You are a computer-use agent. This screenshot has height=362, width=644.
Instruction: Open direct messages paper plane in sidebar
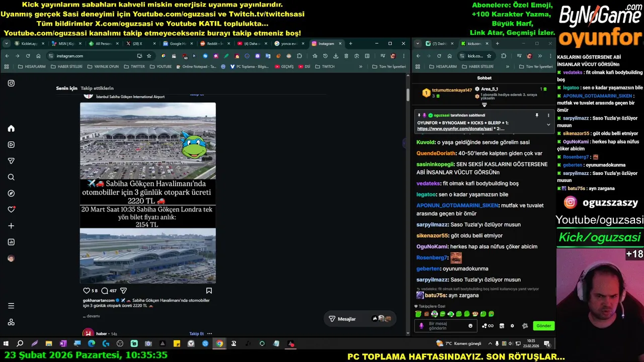(11, 161)
